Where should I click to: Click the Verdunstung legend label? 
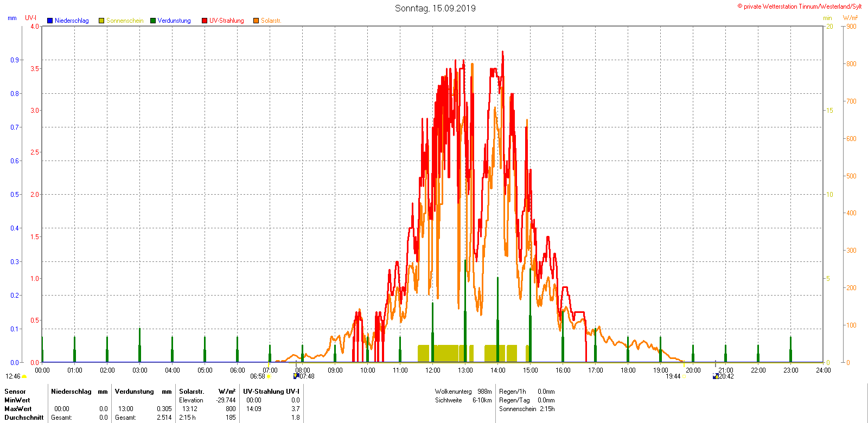pos(174,21)
